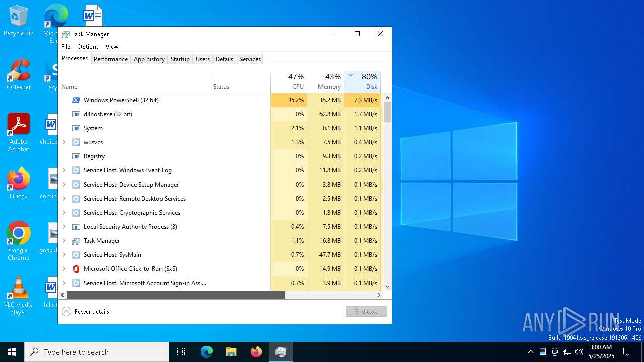Image resolution: width=644 pixels, height=362 pixels.
Task: Click the Task Manager process row icon
Action: (76, 241)
